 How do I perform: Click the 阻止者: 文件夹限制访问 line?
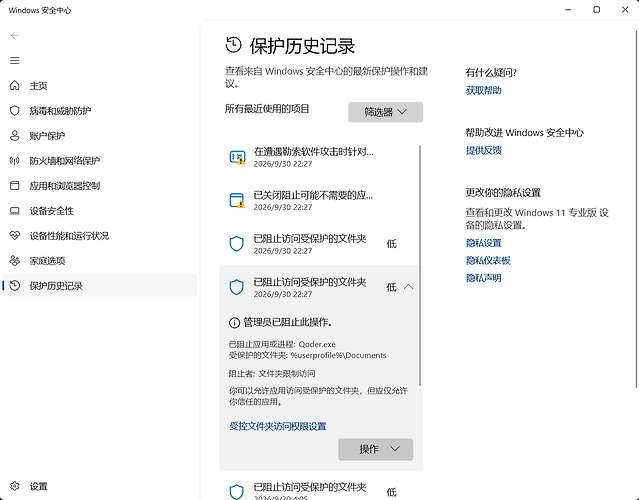coord(272,374)
